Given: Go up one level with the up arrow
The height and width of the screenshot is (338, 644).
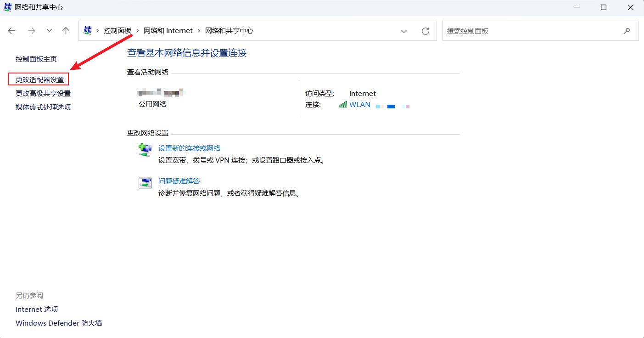Looking at the screenshot, I should click(66, 31).
